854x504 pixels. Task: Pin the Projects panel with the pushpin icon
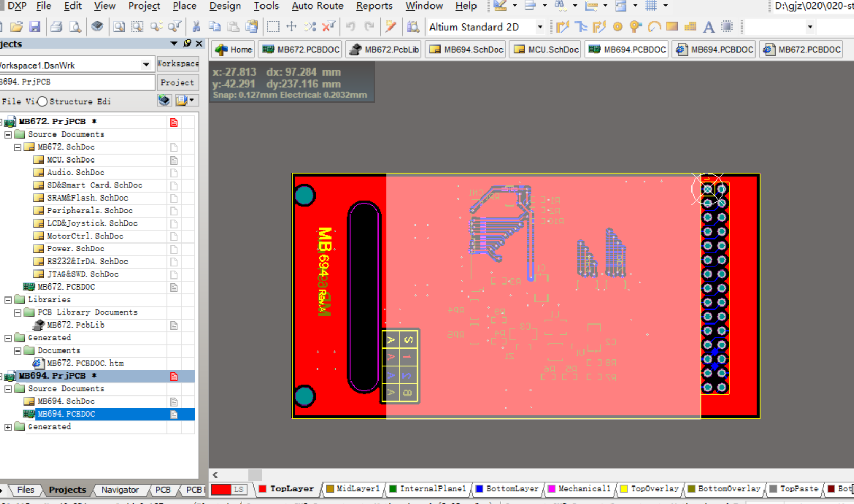coord(187,43)
